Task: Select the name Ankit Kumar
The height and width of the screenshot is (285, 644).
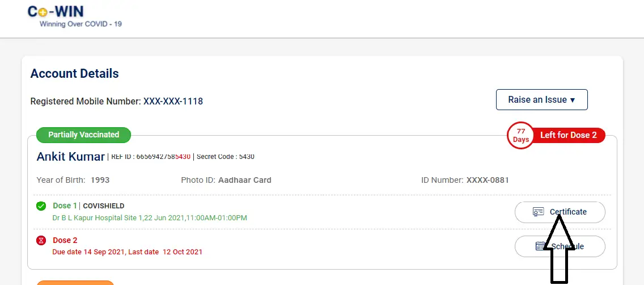Action: 71,157
